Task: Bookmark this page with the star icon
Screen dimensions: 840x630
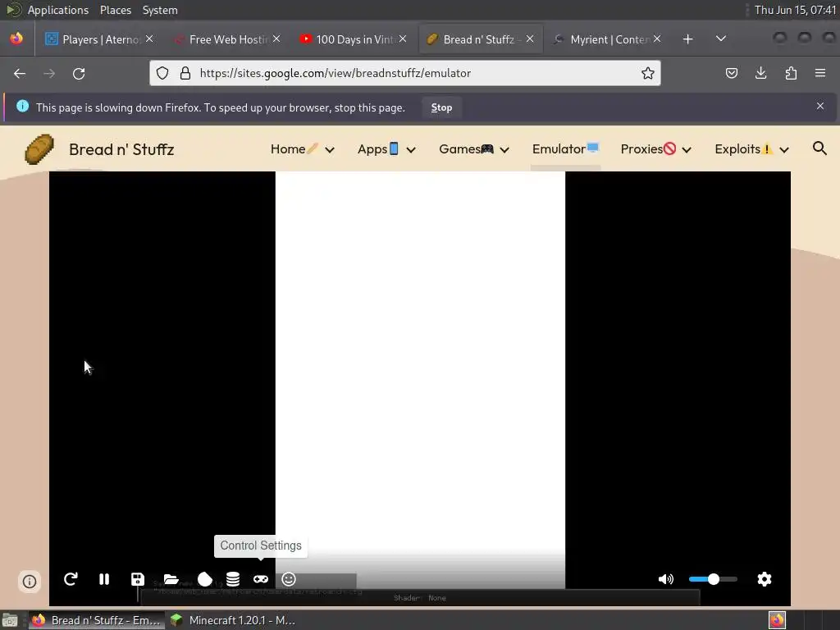Action: [648, 73]
